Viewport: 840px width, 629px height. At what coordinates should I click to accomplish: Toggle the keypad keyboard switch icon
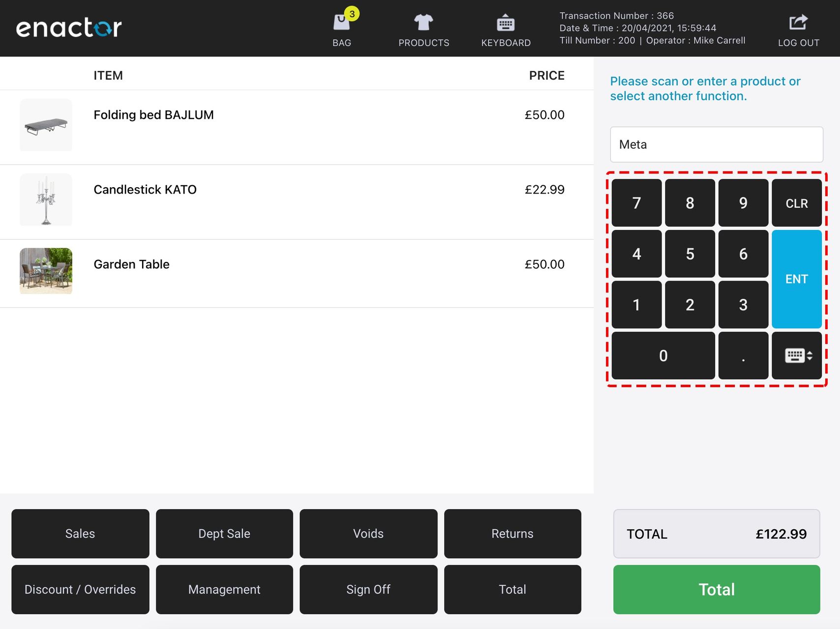(796, 355)
